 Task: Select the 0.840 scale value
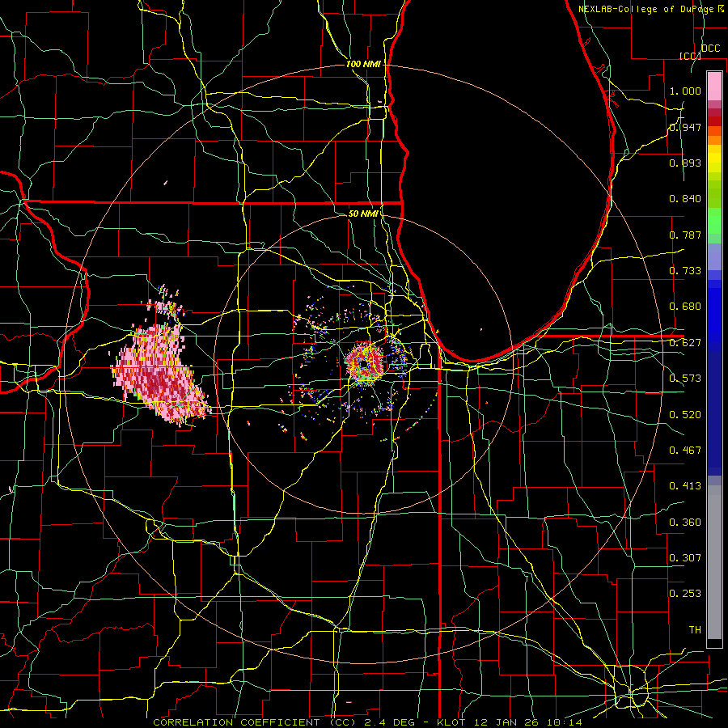pyautogui.click(x=685, y=199)
